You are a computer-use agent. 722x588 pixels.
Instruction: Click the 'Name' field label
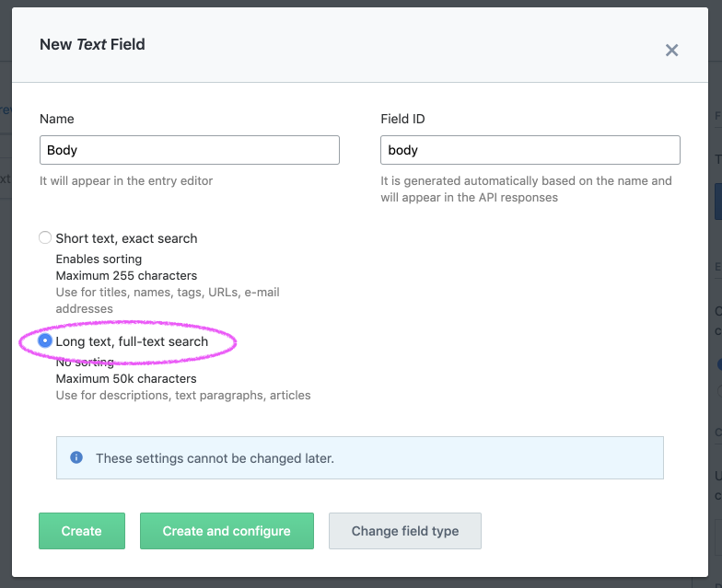[x=57, y=119]
